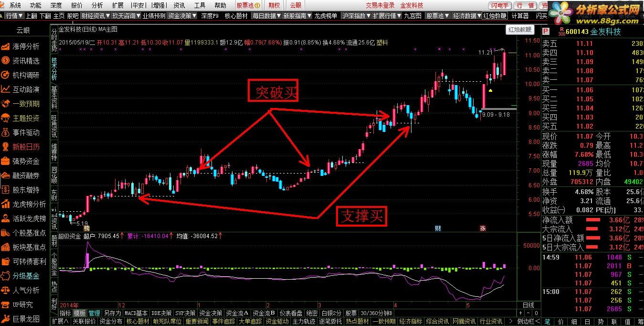This screenshot has width=644, height=326.
Task: Click the 侧边栏 toggle at bottom right
Action: pyautogui.click(x=529, y=321)
